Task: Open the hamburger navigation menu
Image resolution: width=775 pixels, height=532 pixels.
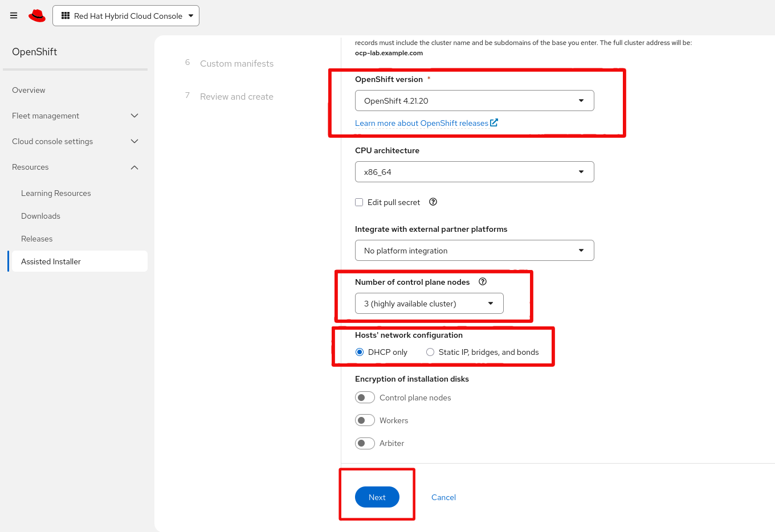Action: pyautogui.click(x=14, y=15)
